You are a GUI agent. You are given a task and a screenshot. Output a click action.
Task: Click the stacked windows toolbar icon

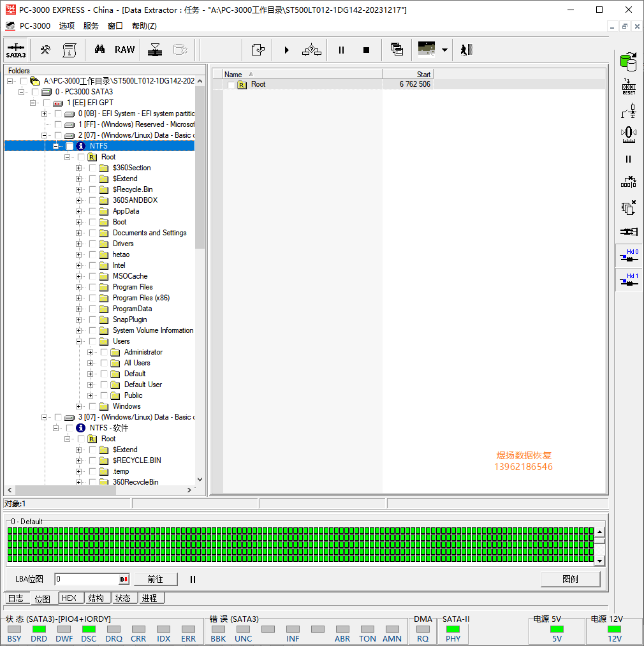(x=397, y=50)
